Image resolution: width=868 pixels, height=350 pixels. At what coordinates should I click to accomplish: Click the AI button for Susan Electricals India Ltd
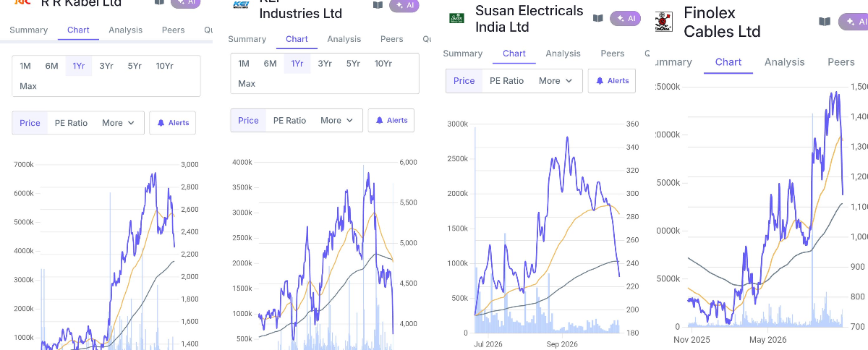coord(625,18)
